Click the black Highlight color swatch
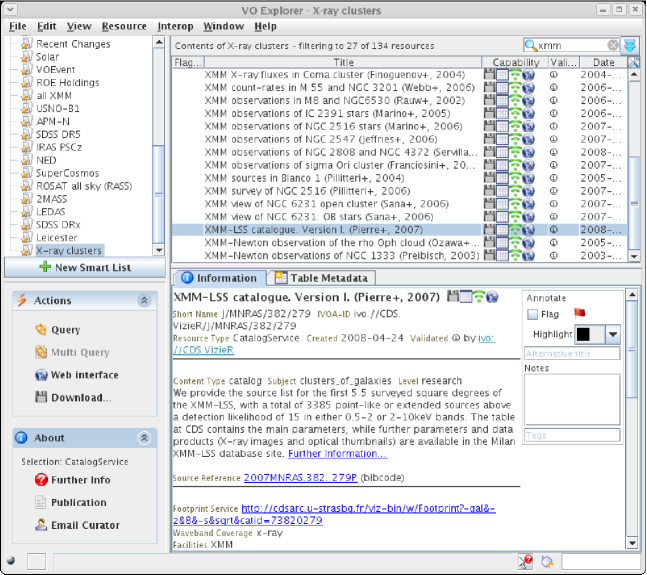 pyautogui.click(x=583, y=334)
